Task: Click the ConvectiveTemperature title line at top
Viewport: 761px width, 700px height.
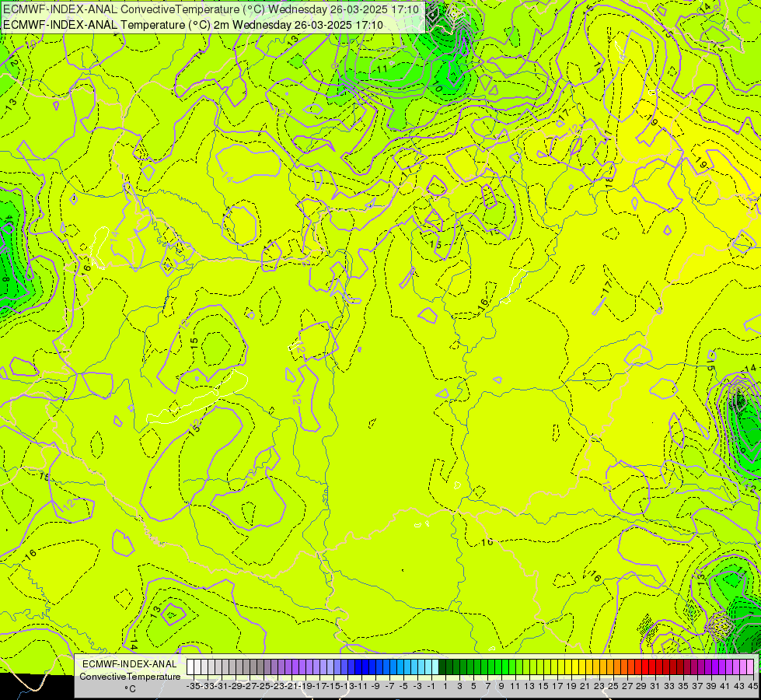Action: pos(211,9)
